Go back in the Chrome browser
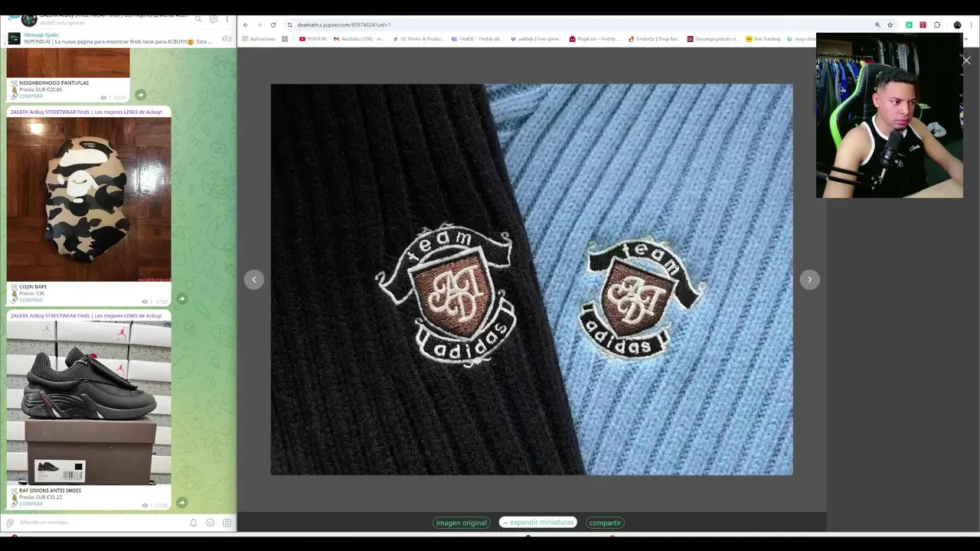980x551 pixels. 246,24
